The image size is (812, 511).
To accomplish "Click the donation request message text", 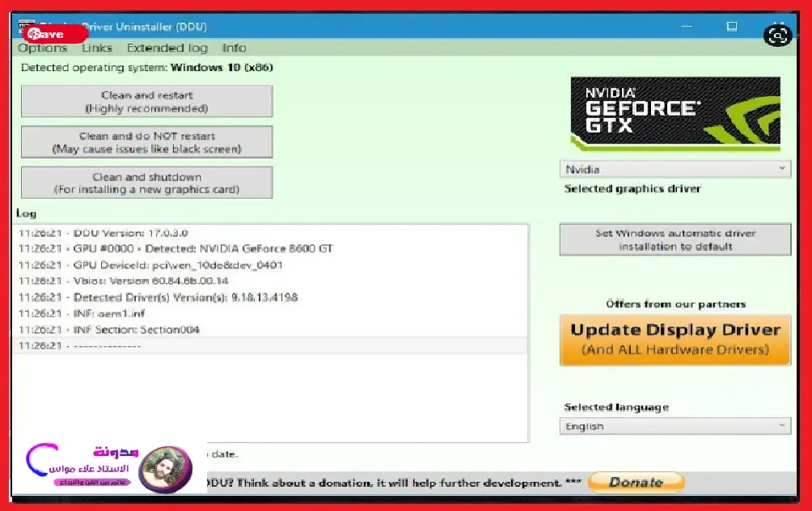I will 394,483.
